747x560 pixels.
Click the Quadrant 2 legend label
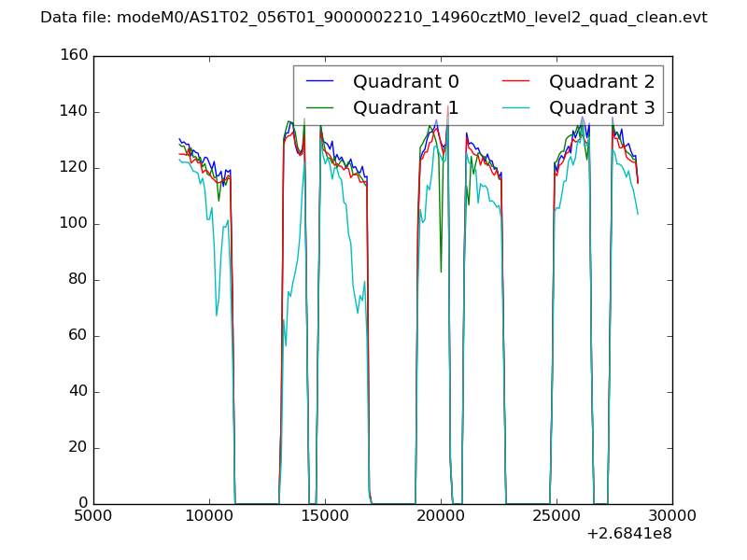601,82
